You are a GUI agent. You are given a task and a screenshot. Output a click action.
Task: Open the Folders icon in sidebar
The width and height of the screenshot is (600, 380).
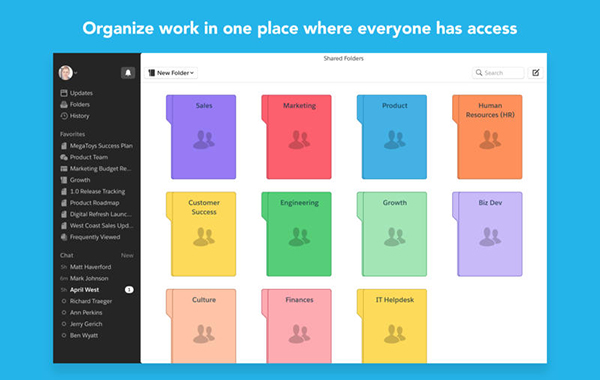(x=64, y=104)
